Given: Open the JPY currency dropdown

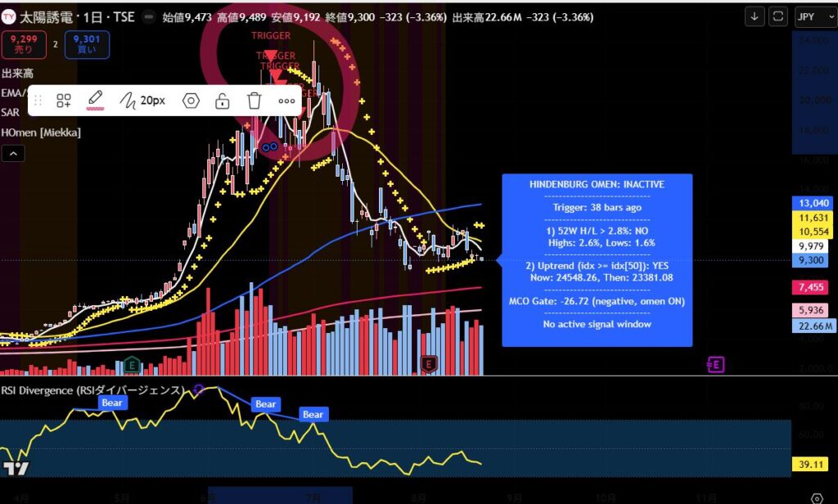Looking at the screenshot, I should [x=816, y=16].
